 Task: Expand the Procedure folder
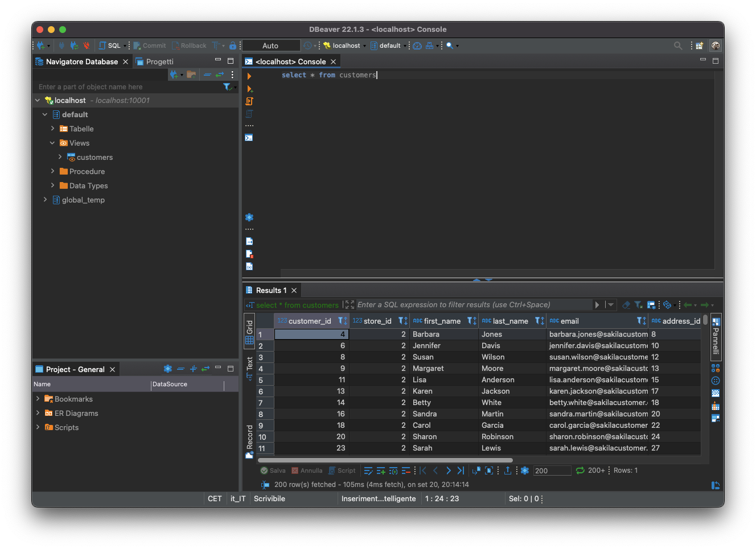click(52, 171)
